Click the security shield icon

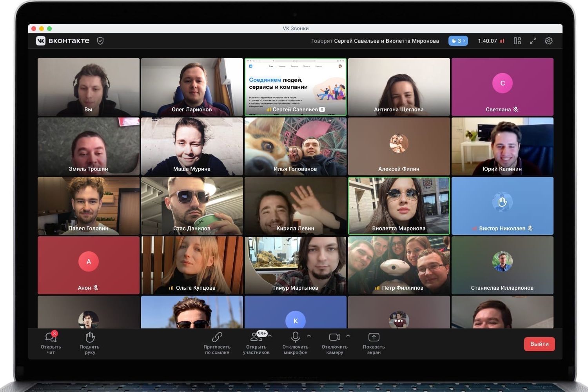coord(100,41)
